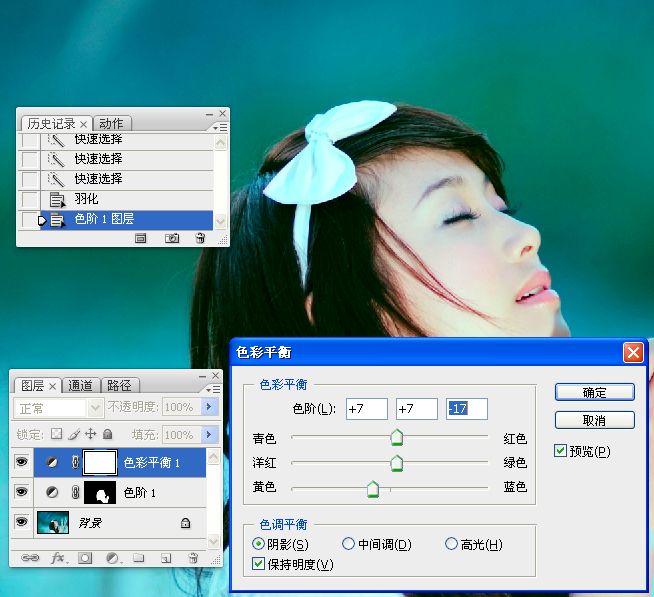Hide the 色阶 1 layer

(21, 493)
